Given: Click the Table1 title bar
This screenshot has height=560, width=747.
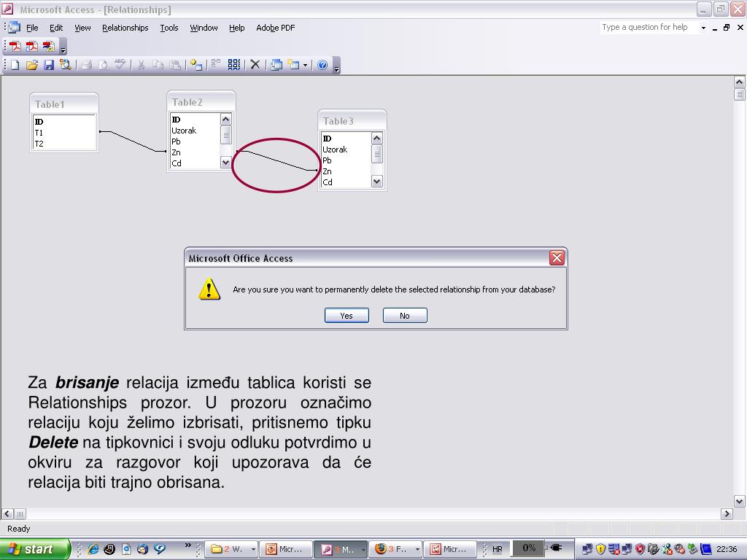Looking at the screenshot, I should [64, 104].
